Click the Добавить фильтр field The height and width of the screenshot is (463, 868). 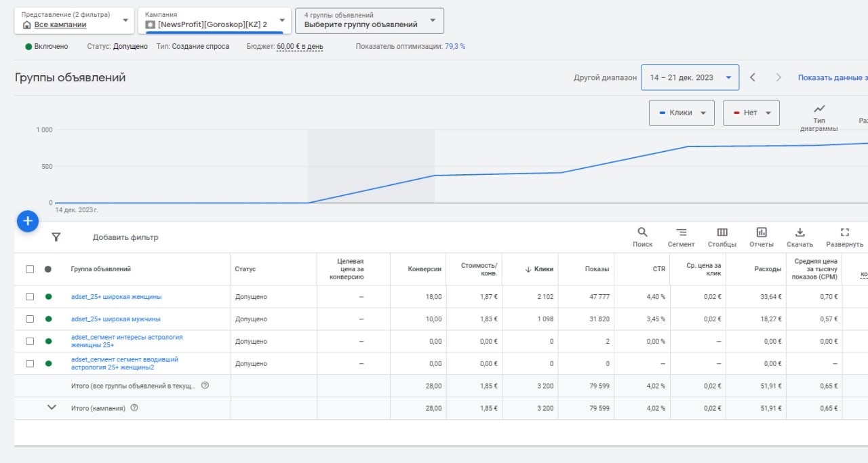125,237
